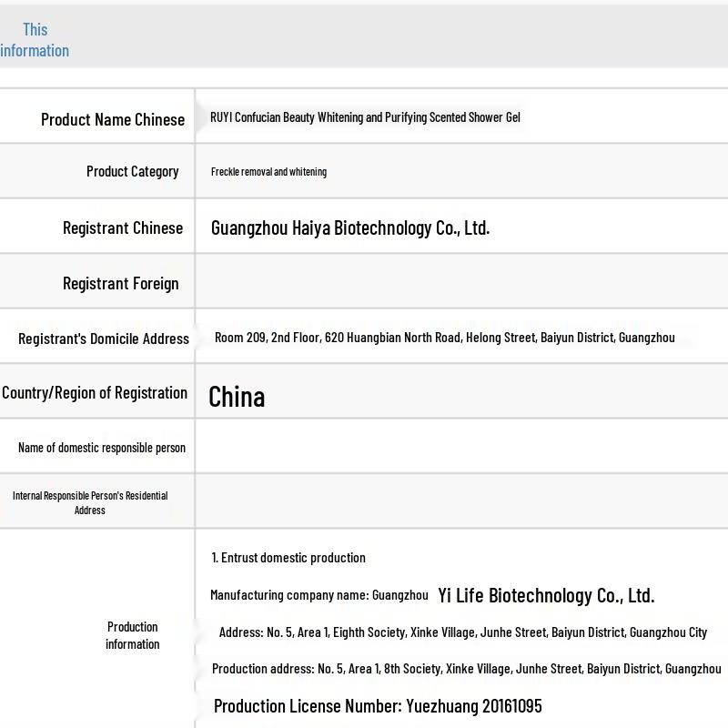Screen dimensions: 728x728
Task: Select 'Freckle removal and whitening' value
Action: click(268, 172)
